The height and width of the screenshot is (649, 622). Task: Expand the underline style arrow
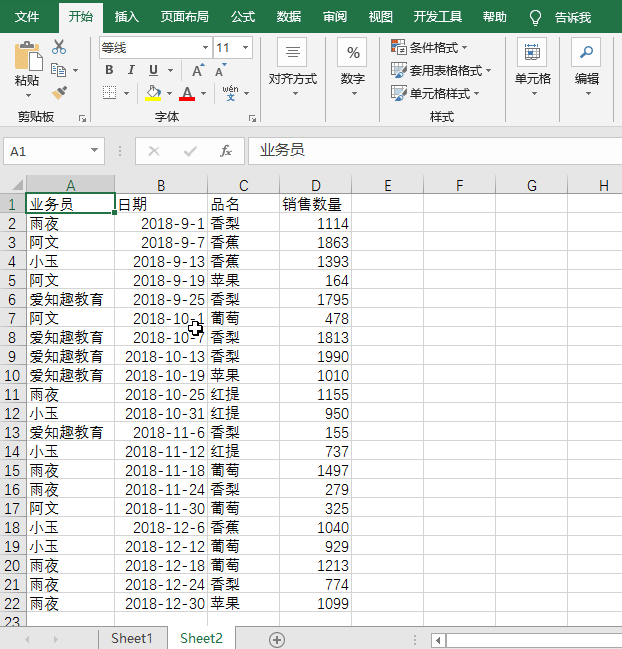pos(170,70)
